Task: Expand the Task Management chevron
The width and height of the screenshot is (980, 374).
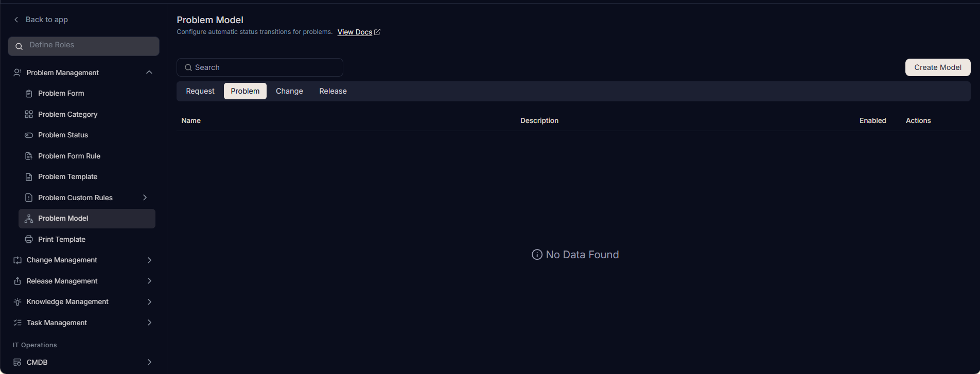Action: [149, 323]
